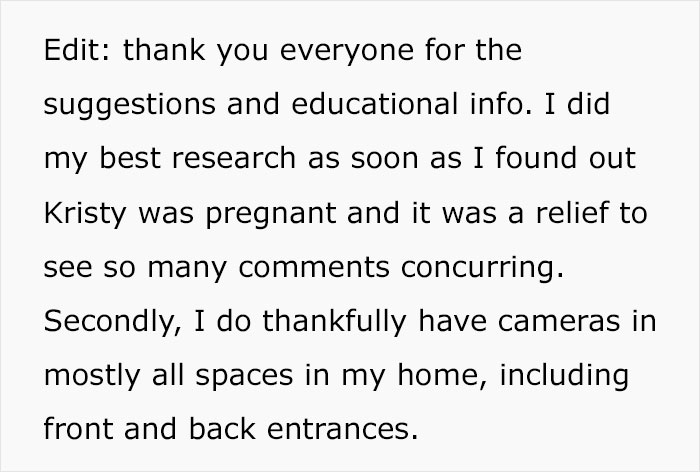Screen dimensions: 700x472
Task: Click on the word "suggestions"
Action: (x=129, y=106)
